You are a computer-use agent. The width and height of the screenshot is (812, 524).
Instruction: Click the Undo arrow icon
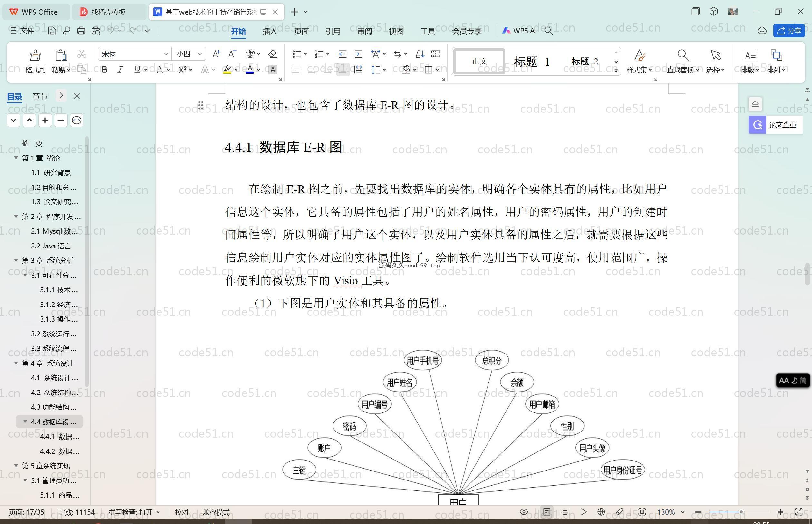111,31
